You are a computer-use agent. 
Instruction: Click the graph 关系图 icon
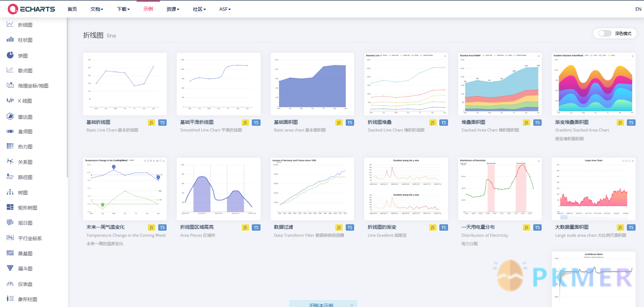point(10,161)
